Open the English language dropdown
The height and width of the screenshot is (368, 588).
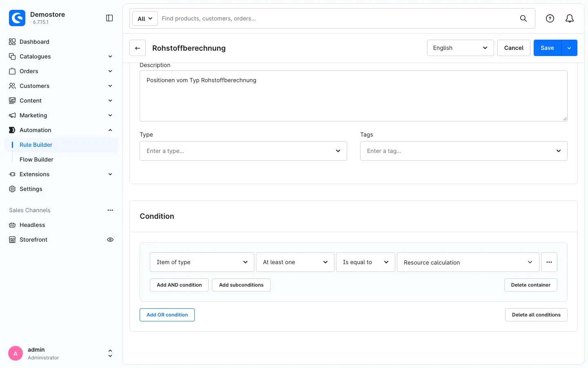pos(461,48)
